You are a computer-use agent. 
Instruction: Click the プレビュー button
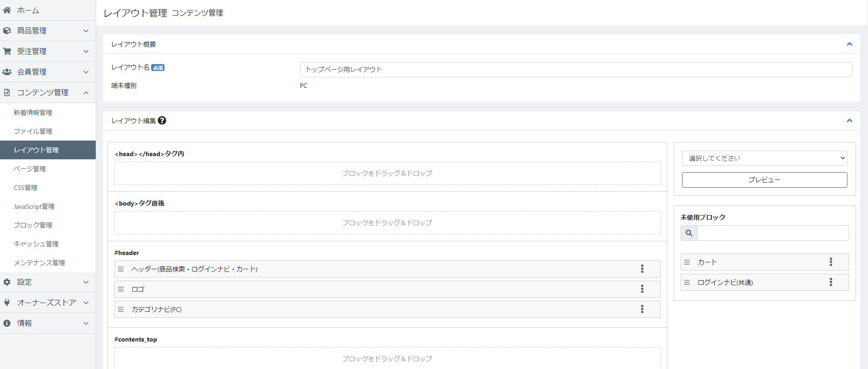(764, 180)
